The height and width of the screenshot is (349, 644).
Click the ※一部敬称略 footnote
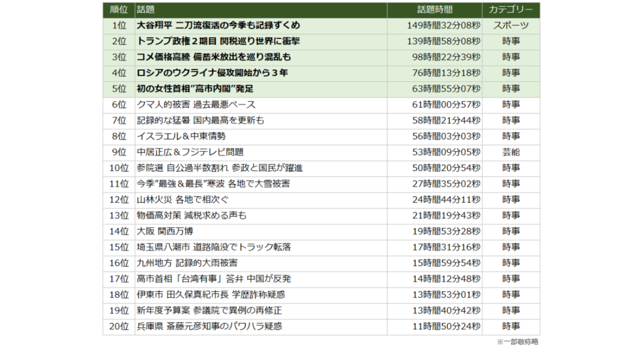(517, 341)
